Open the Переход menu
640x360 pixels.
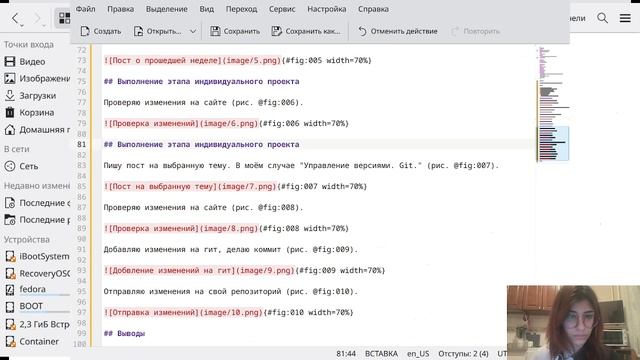point(241,9)
